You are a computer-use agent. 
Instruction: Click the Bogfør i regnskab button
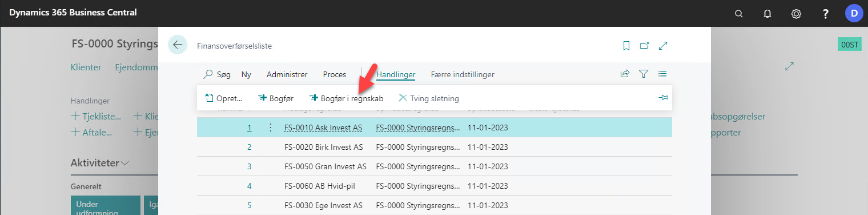(346, 98)
